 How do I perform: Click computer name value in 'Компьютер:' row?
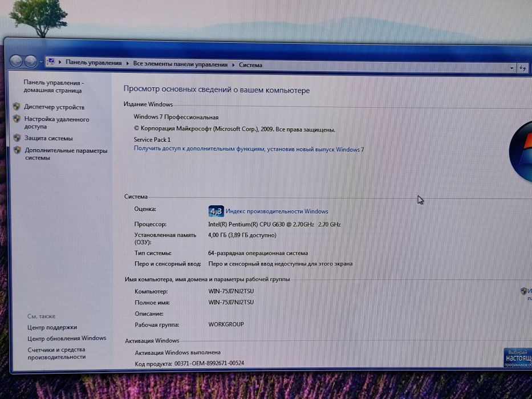coord(231,291)
